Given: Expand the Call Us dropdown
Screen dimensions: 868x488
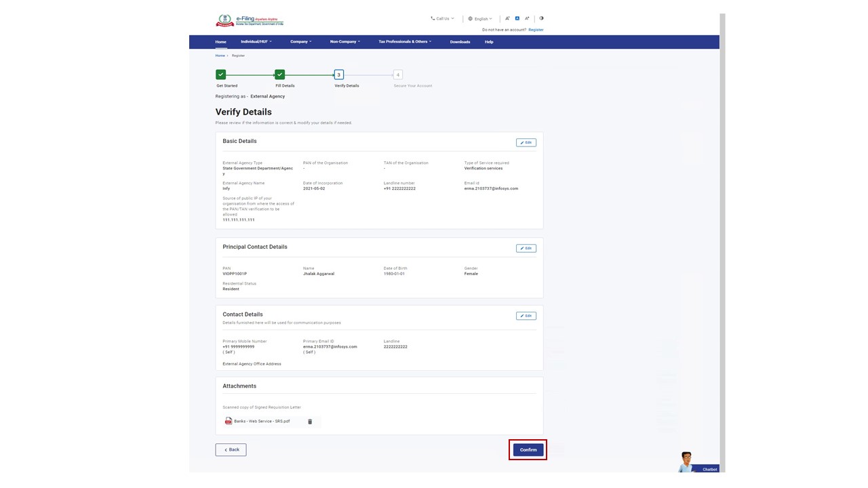Looking at the screenshot, I should [442, 19].
